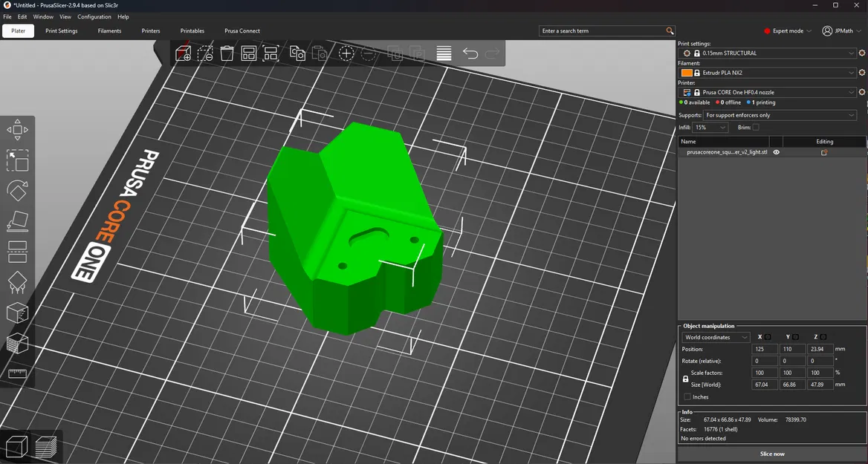
Task: Switch to sliced layers preview icon
Action: click(46, 446)
